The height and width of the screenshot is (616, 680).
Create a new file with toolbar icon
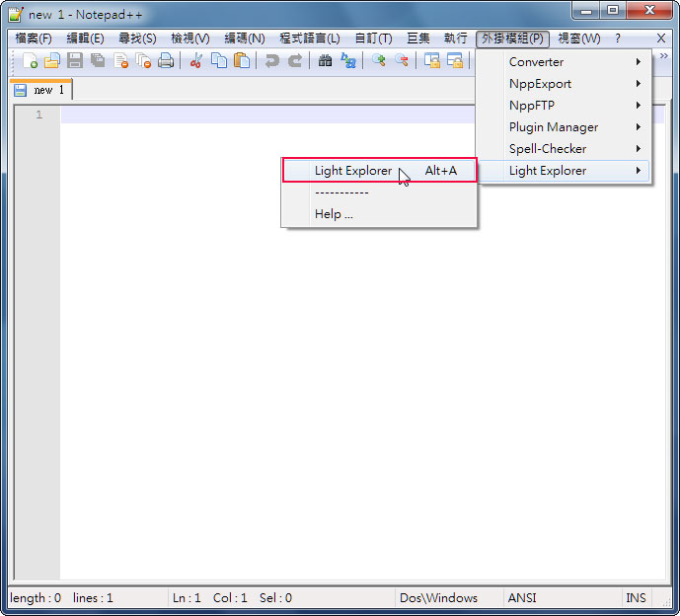[30, 60]
